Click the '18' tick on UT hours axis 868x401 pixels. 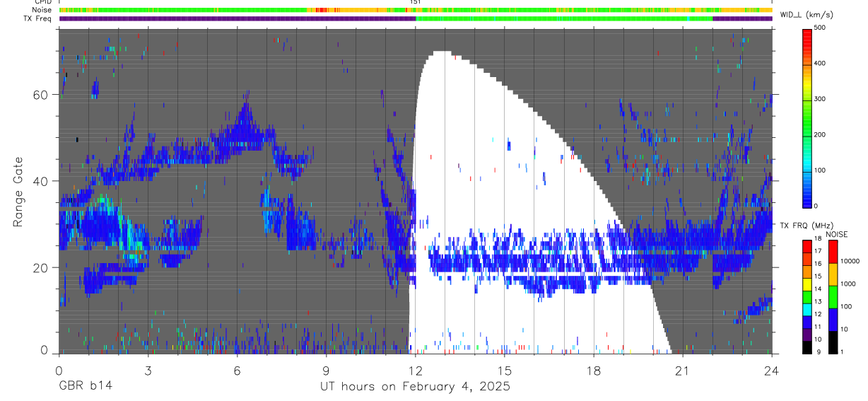[x=594, y=370]
